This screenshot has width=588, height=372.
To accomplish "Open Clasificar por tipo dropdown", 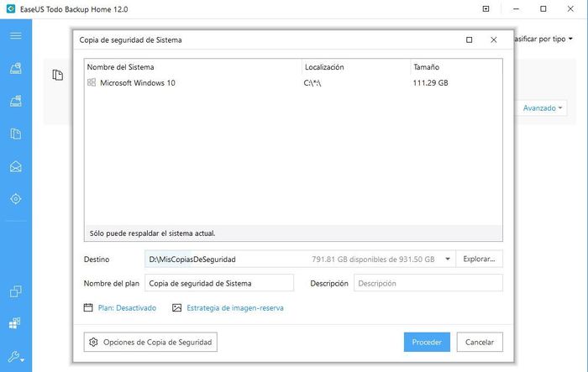I will 543,39.
